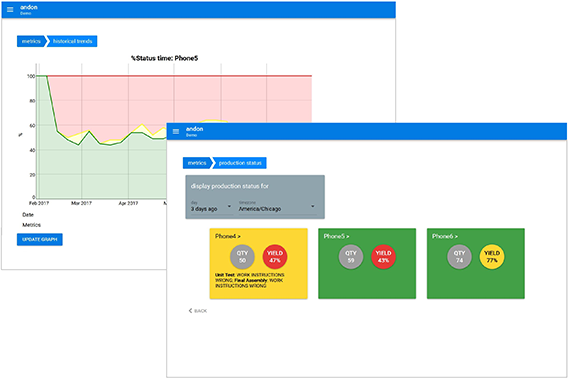This screenshot has height=381, width=570.
Task: Click the Feb 2017 axis label
Action: [x=39, y=203]
